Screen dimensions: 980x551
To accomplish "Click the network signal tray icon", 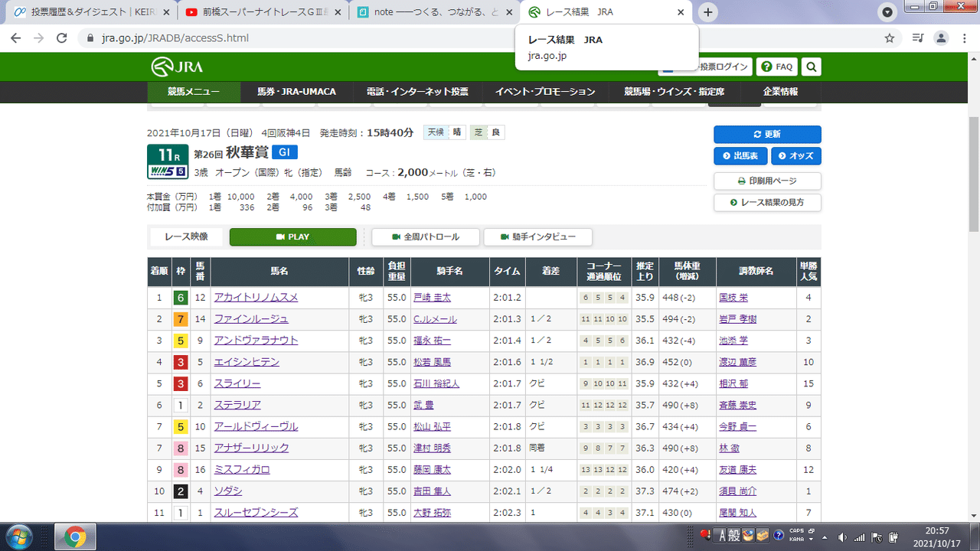I will 859,536.
